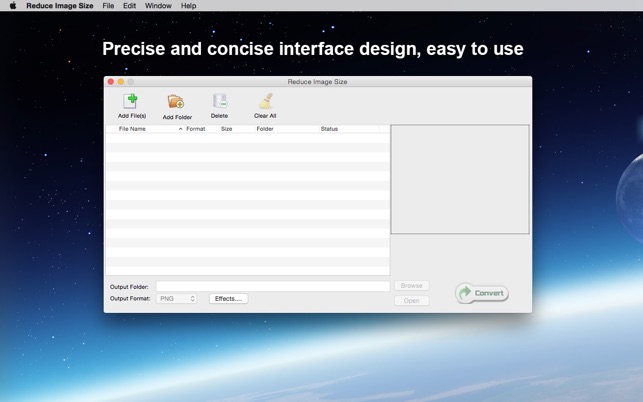This screenshot has height=402, width=643.
Task: Click the Browse button
Action: point(412,286)
